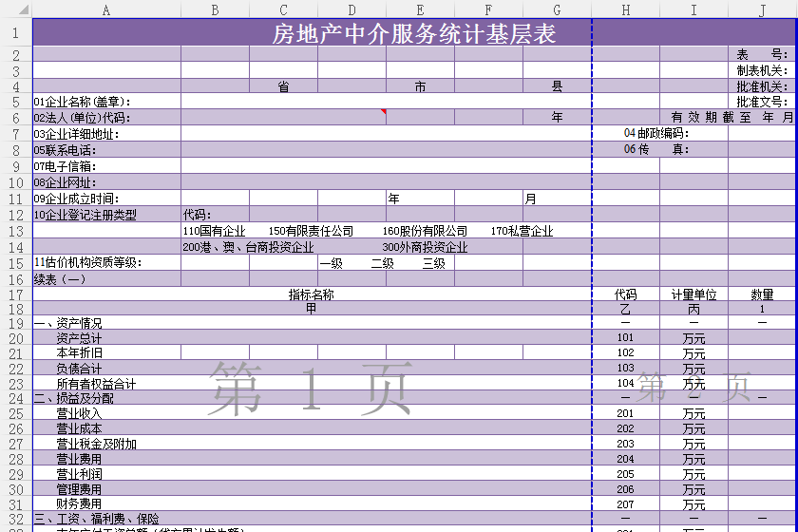This screenshot has height=532, width=798.
Task: Click code cell 201 for 营业收入
Action: click(625, 413)
